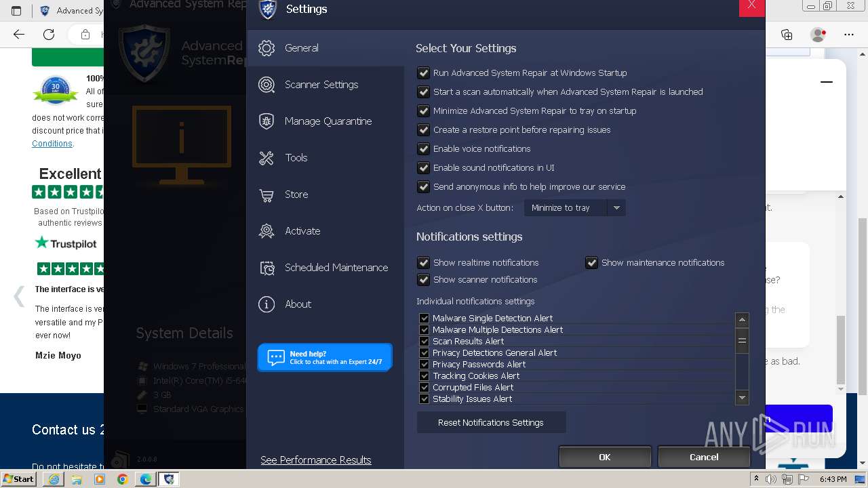Uncheck Run Advanced System Repair at Windows Startup
The image size is (868, 488).
pyautogui.click(x=423, y=73)
